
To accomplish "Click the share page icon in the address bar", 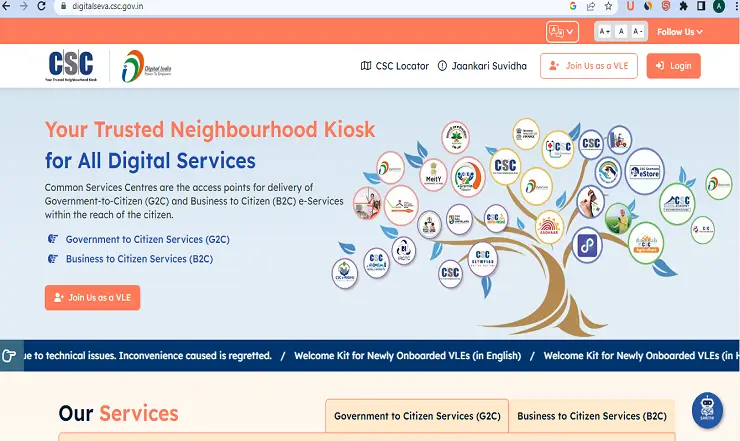I will tap(590, 6).
